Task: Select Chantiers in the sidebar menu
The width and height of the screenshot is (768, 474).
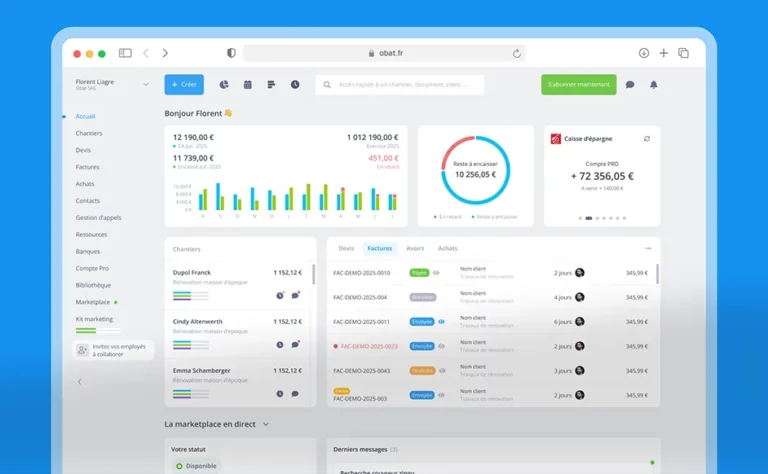Action: pyautogui.click(x=89, y=133)
